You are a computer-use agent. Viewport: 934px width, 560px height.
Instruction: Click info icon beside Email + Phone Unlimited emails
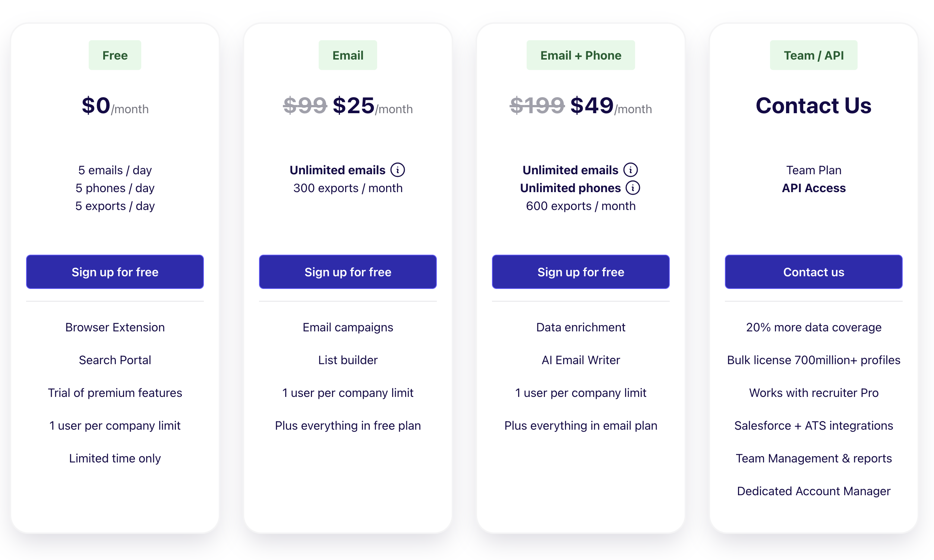630,170
